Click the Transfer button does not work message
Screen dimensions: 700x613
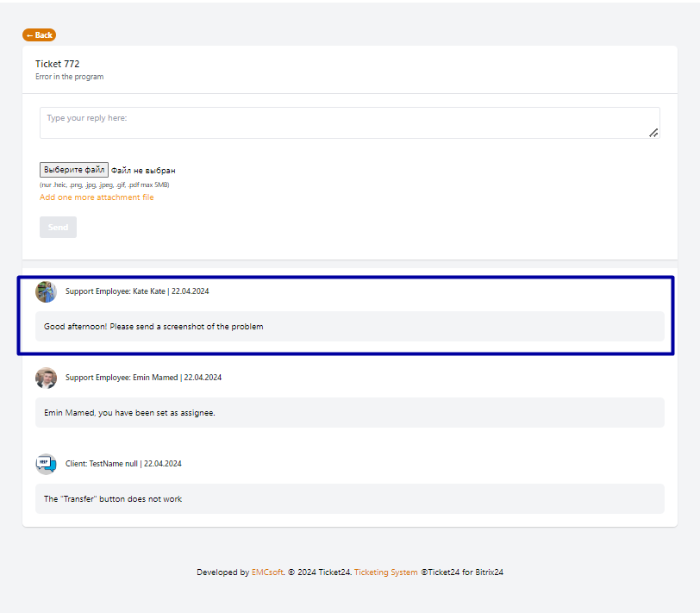coord(113,499)
